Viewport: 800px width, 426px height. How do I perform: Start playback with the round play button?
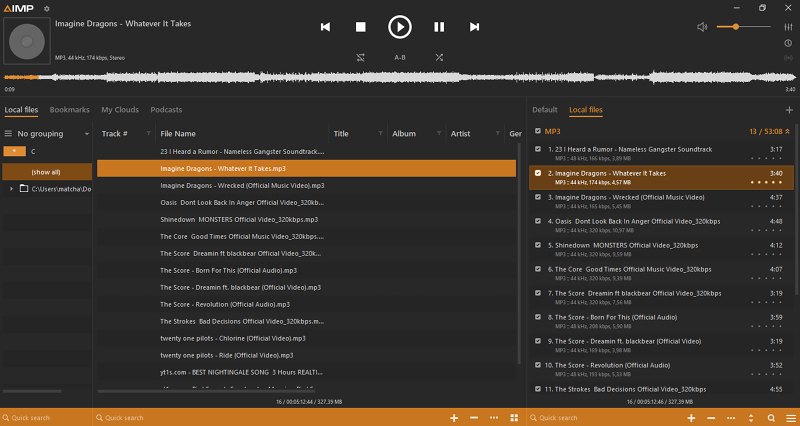399,27
